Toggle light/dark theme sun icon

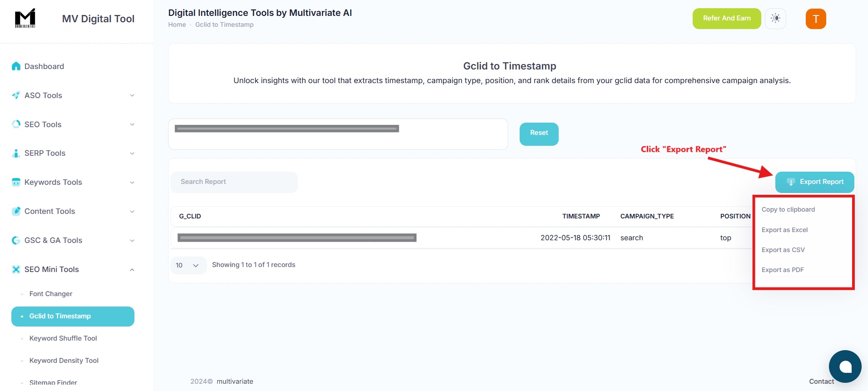click(775, 19)
